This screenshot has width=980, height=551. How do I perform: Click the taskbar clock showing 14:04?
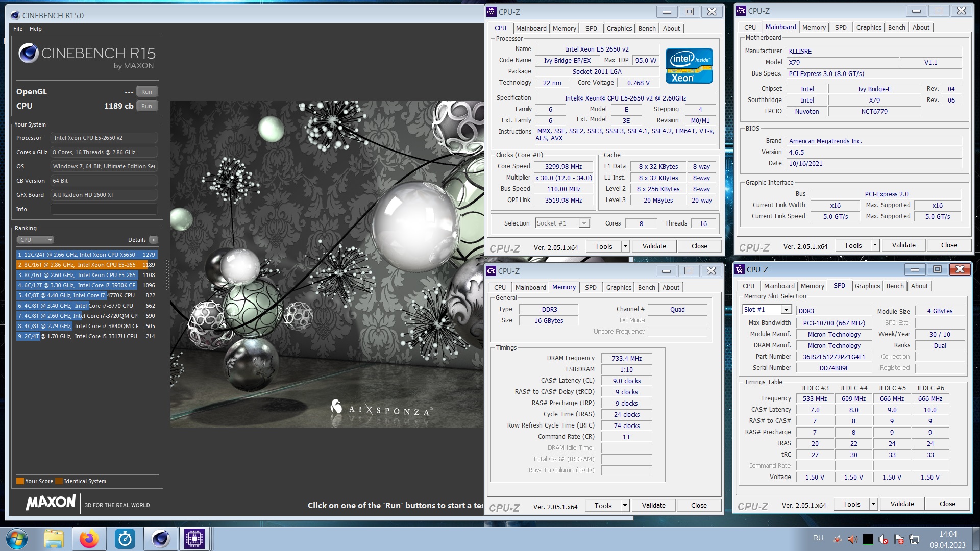(948, 534)
